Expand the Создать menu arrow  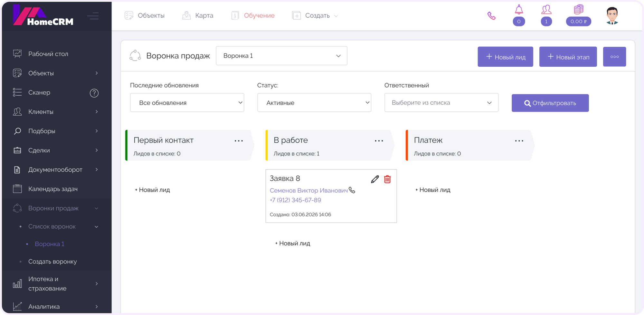pyautogui.click(x=336, y=16)
